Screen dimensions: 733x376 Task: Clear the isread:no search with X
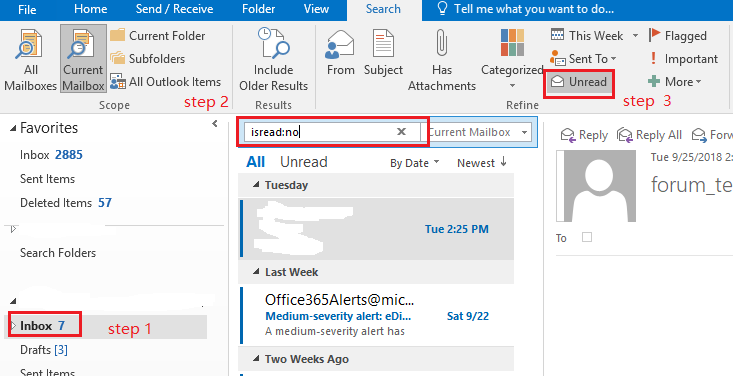coord(401,132)
